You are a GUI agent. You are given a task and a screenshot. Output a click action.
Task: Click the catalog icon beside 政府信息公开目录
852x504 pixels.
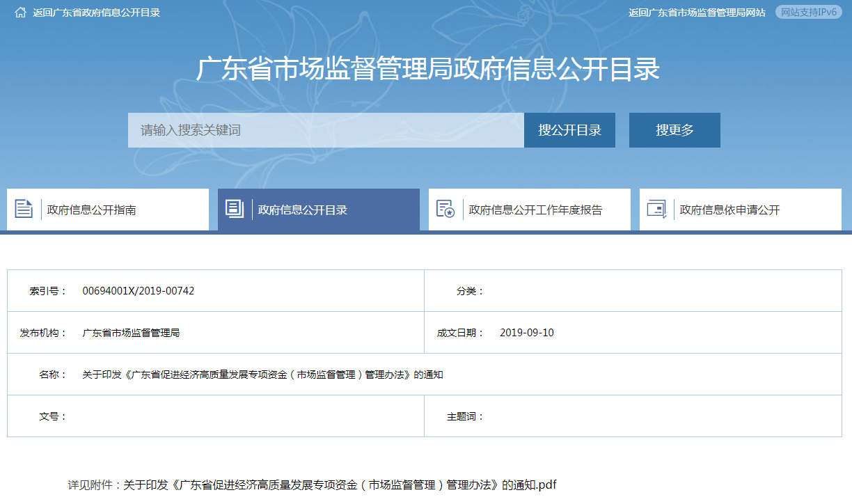click(235, 209)
